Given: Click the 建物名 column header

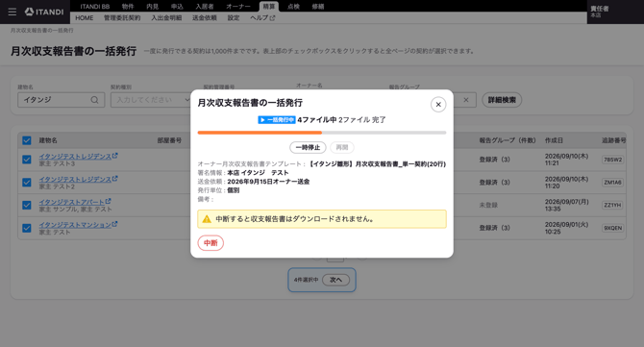Looking at the screenshot, I should coord(48,140).
